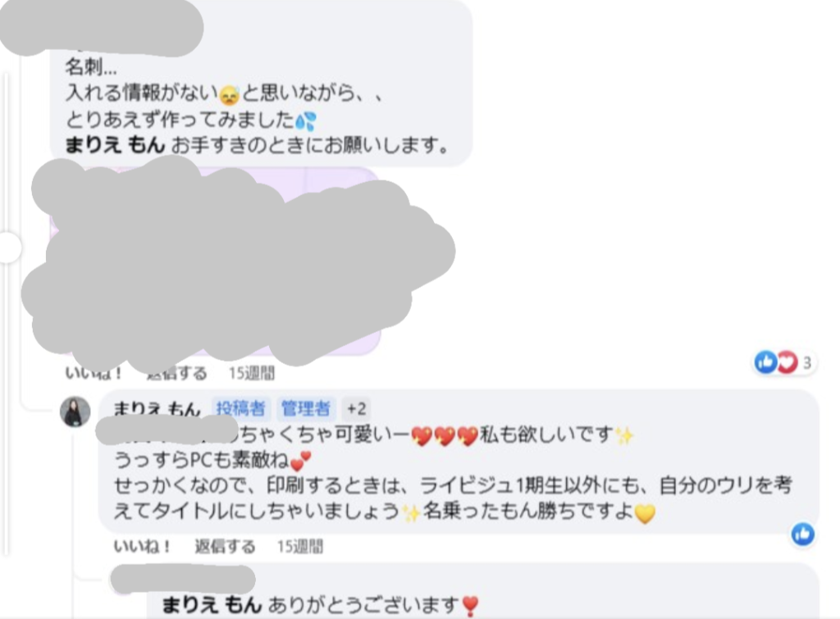Click the first comment's 15週間 timestamp
This screenshot has height=619, width=840.
pyautogui.click(x=251, y=373)
